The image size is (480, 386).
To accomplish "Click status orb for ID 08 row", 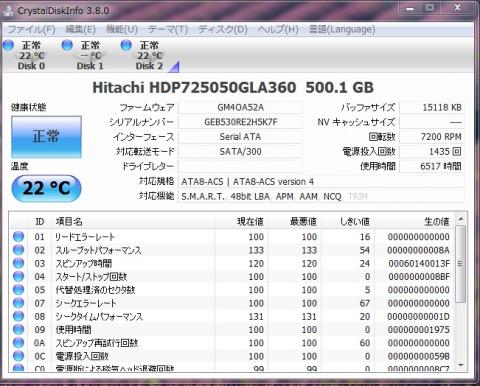I will pos(18,316).
